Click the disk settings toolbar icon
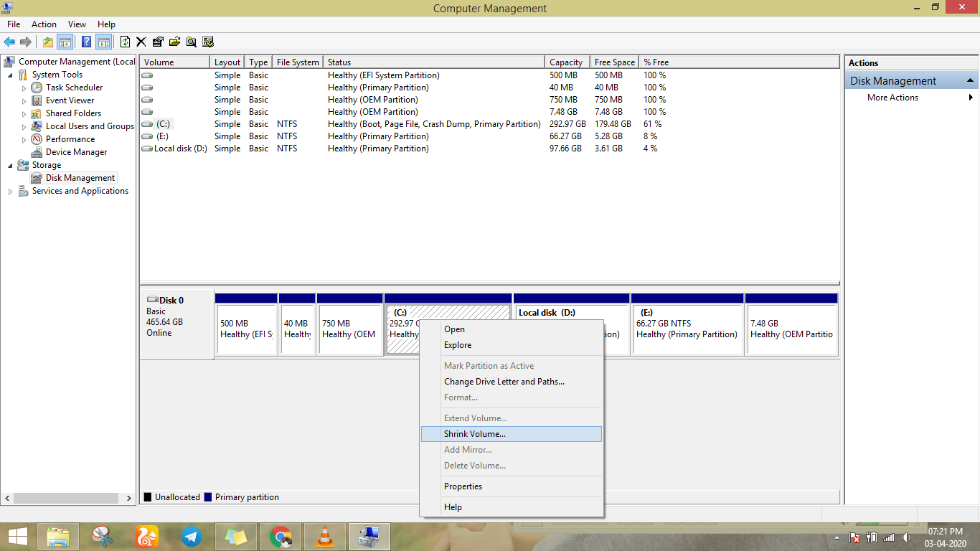980x551 pixels. pos(208,42)
